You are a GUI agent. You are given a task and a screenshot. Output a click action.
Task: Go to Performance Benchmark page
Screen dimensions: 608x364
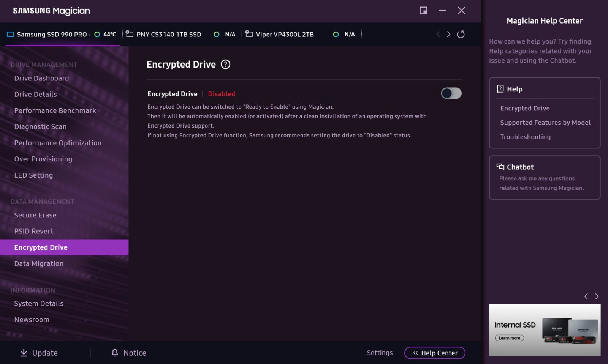pos(55,110)
